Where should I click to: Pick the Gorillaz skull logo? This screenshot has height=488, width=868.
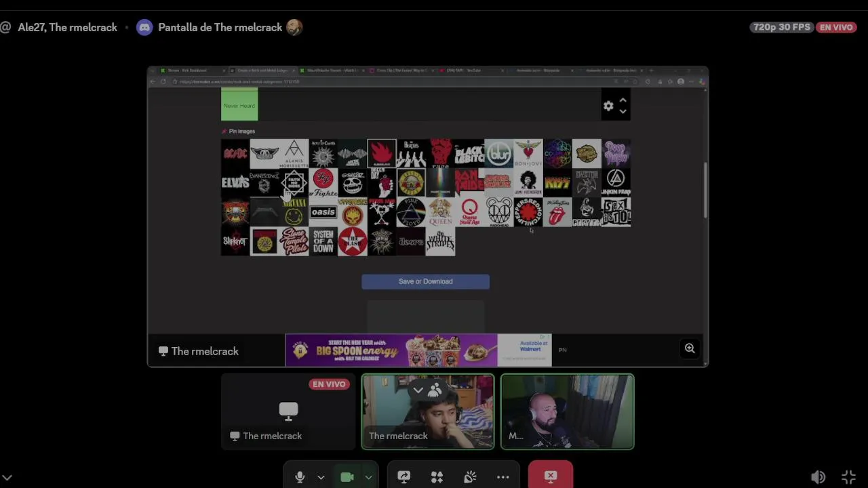[x=352, y=183]
